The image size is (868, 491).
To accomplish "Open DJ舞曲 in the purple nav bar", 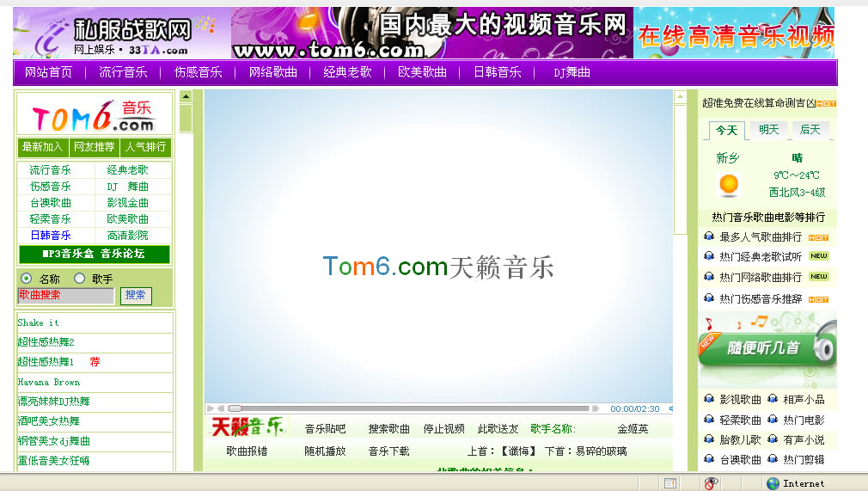I will [x=572, y=72].
